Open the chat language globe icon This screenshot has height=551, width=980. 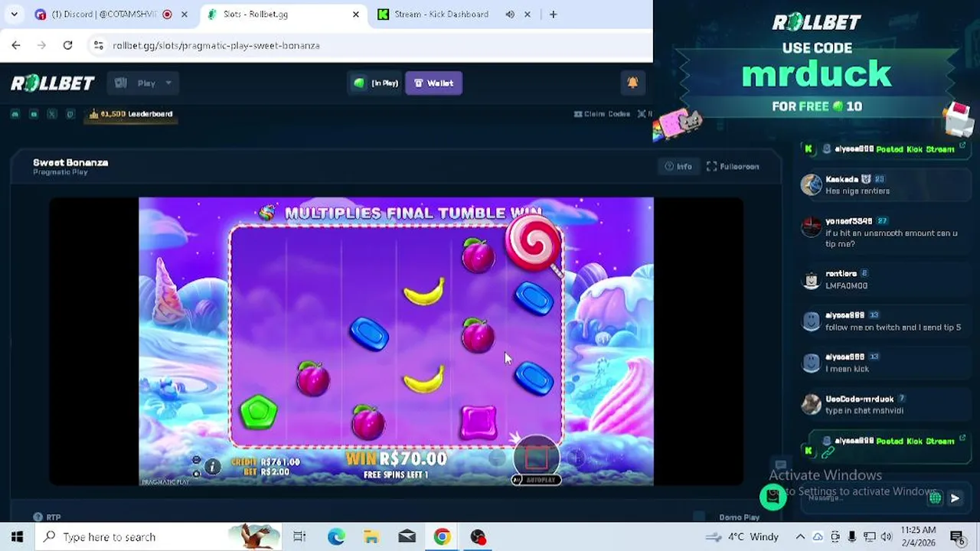tap(935, 498)
